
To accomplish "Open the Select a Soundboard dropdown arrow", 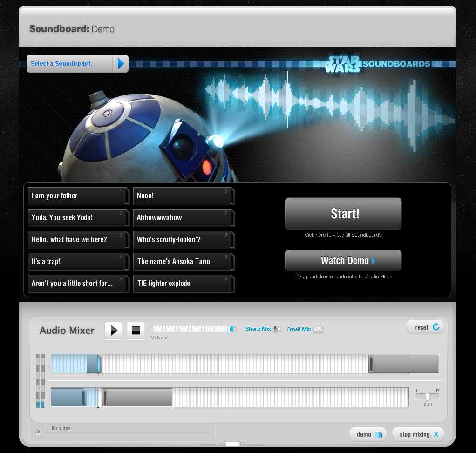I will [121, 64].
